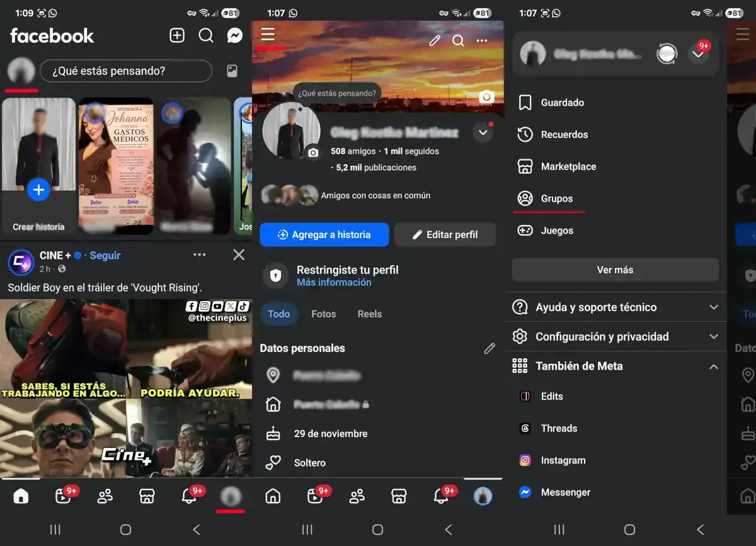The height and width of the screenshot is (546, 756).
Task: Open the Johanna gastos médicos story
Action: point(116,166)
